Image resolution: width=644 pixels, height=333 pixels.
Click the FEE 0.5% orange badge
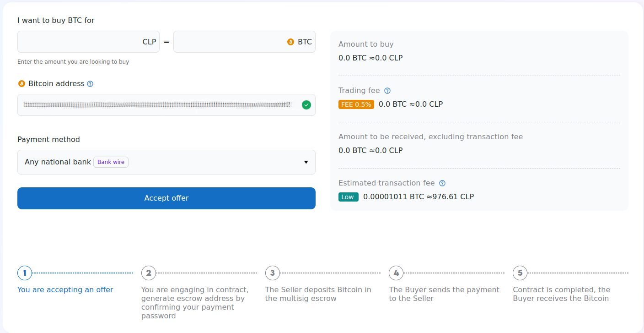[x=356, y=104]
